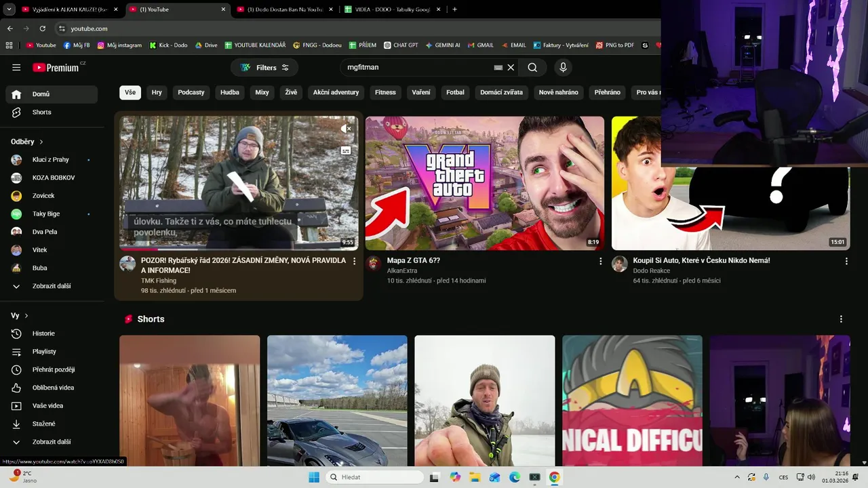
Task: Open the grey sports car Short
Action: pyautogui.click(x=337, y=401)
